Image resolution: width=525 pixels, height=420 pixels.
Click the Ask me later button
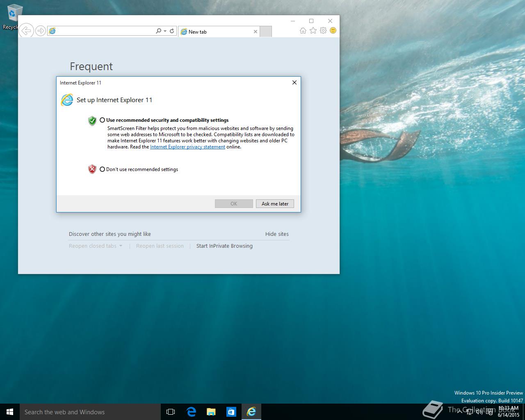[x=275, y=204]
